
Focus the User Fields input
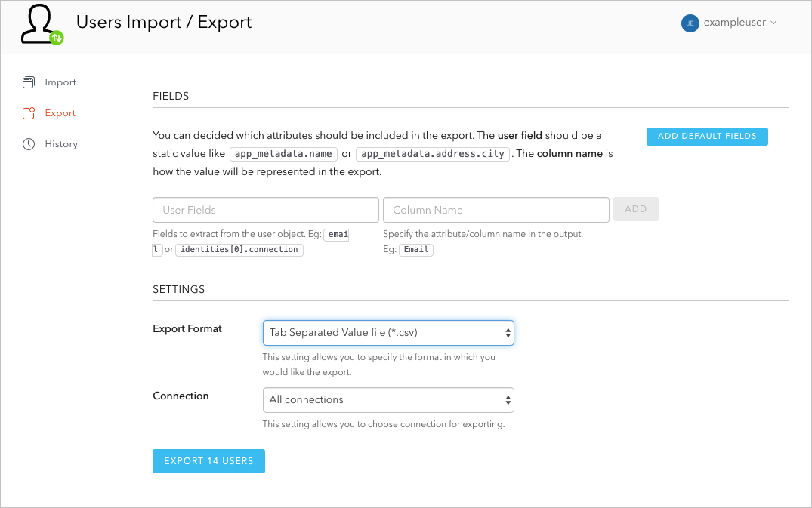point(266,210)
